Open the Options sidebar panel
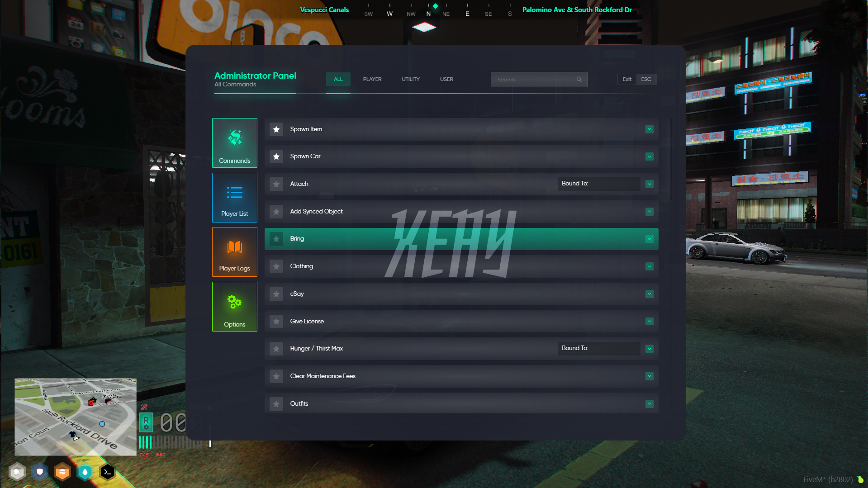This screenshot has height=488, width=868. (x=234, y=307)
